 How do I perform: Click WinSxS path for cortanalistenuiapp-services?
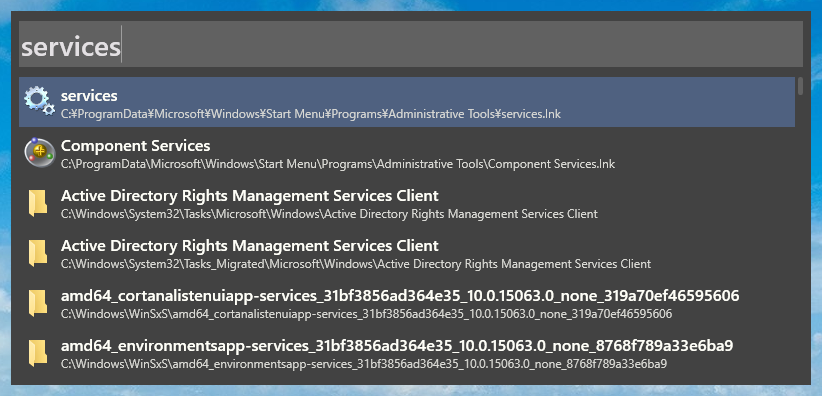[x=366, y=314]
